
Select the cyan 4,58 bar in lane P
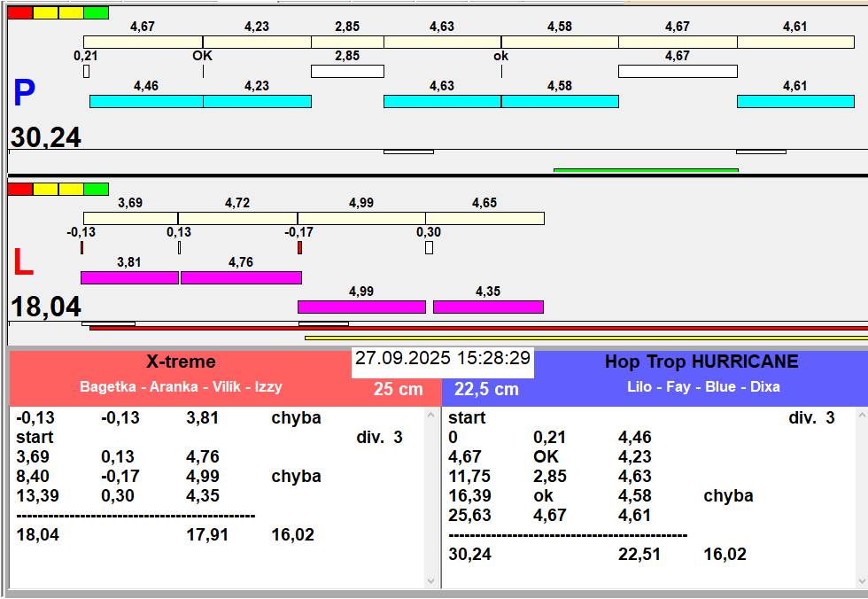[560, 101]
